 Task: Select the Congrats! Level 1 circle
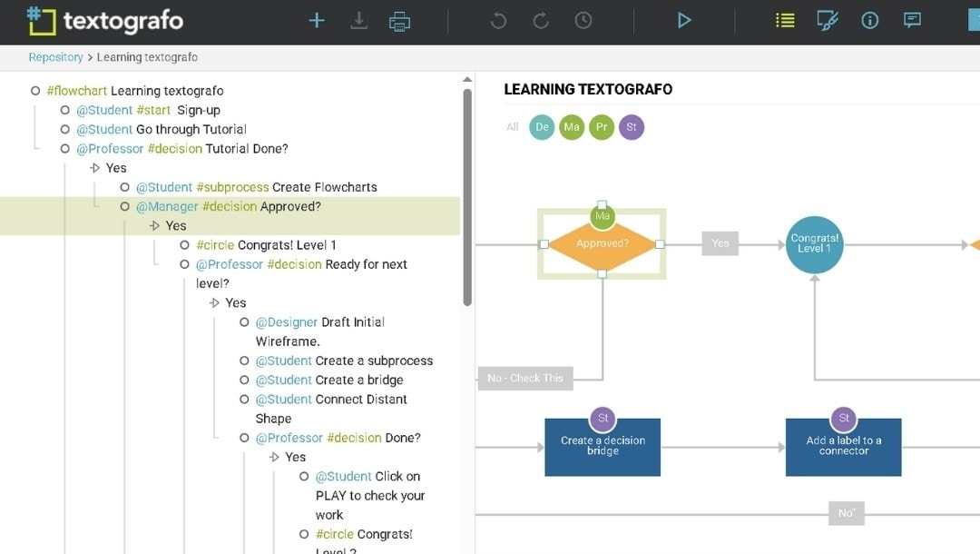pos(814,244)
